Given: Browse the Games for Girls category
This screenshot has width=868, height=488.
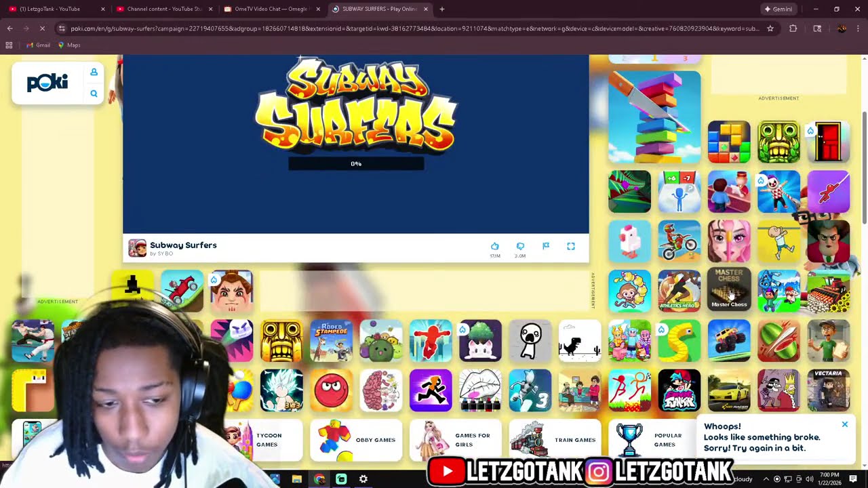Looking at the screenshot, I should [456, 440].
